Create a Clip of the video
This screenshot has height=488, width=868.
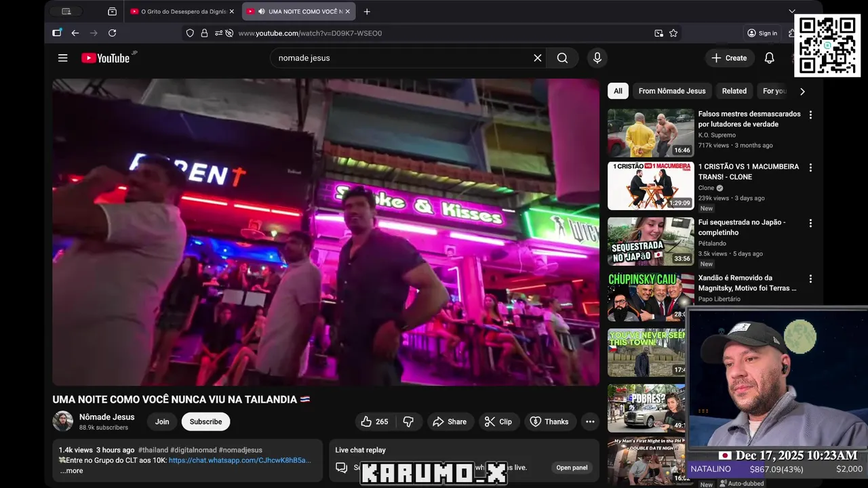click(498, 422)
